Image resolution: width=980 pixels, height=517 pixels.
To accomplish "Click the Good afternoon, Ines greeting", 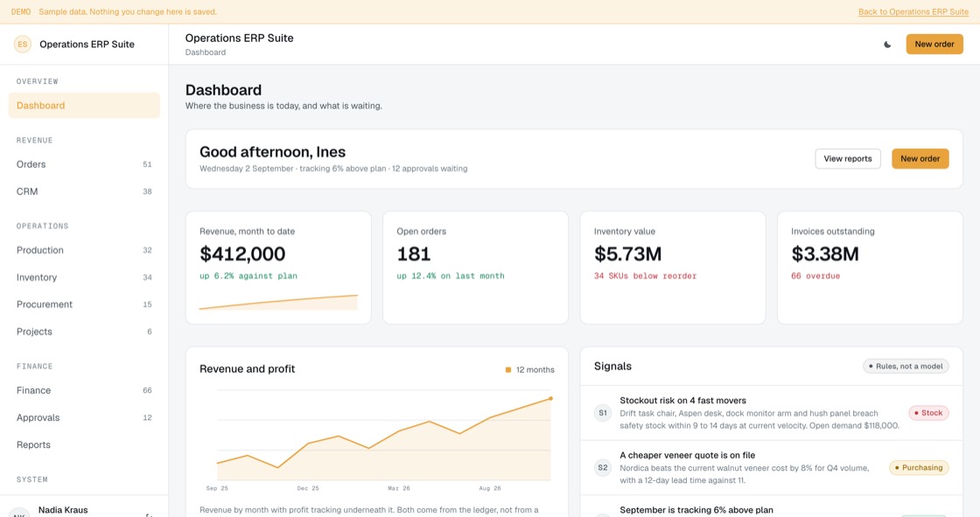I will [x=272, y=152].
